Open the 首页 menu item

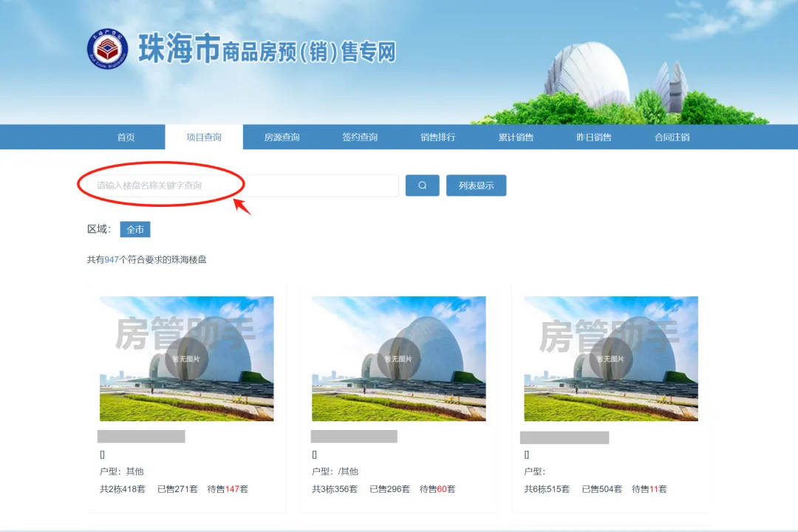[x=126, y=137]
